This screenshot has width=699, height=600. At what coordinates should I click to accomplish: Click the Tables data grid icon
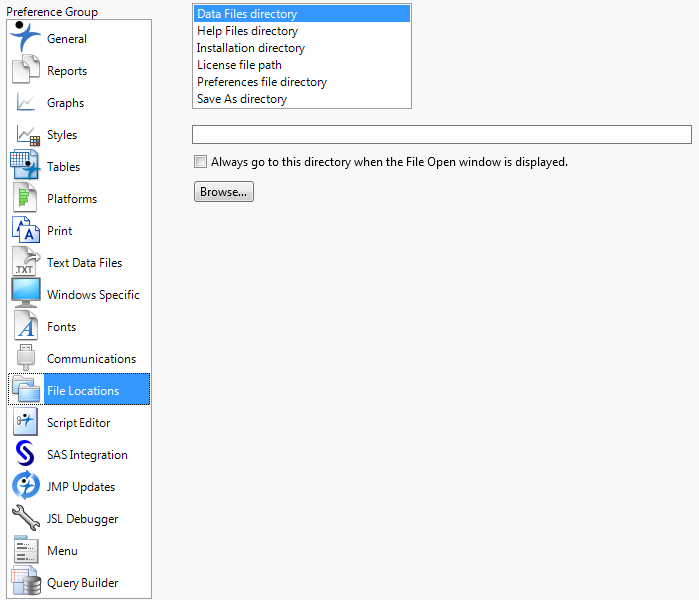pos(25,164)
